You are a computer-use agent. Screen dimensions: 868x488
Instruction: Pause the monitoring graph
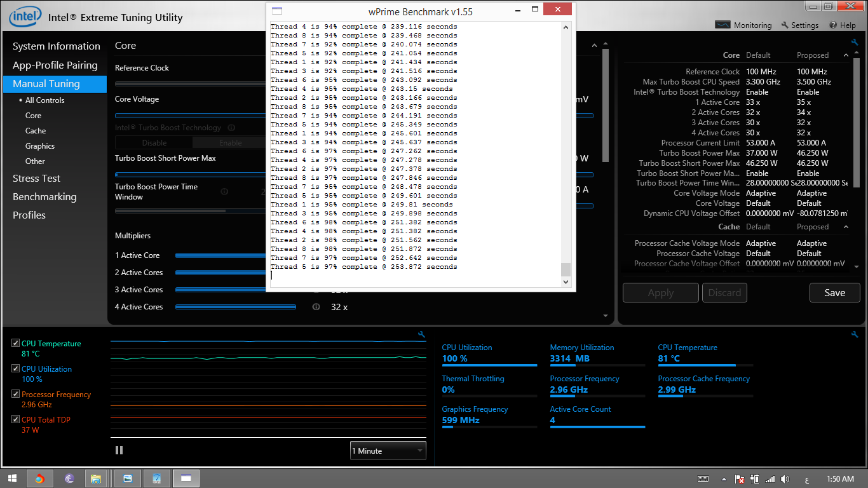119,451
